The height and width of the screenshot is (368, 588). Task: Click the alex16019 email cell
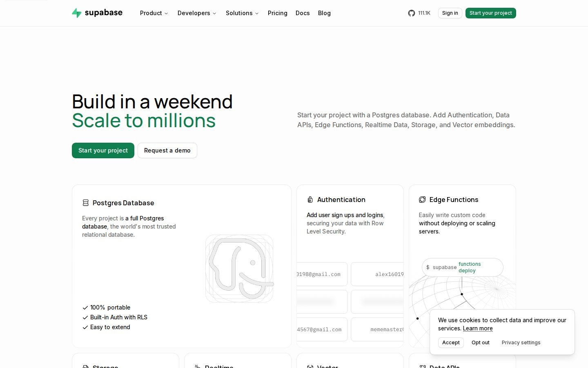pos(377,274)
